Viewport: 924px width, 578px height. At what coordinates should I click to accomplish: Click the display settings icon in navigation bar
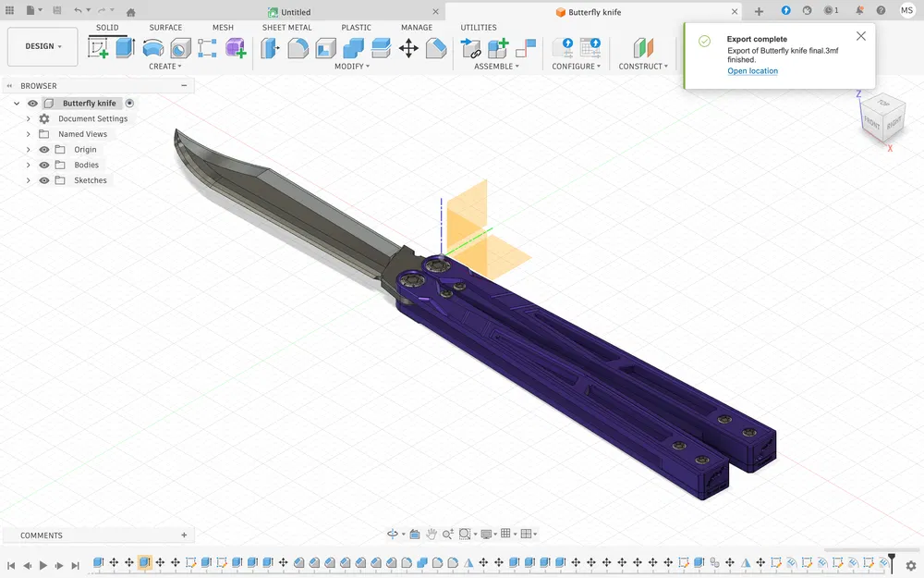[489, 534]
